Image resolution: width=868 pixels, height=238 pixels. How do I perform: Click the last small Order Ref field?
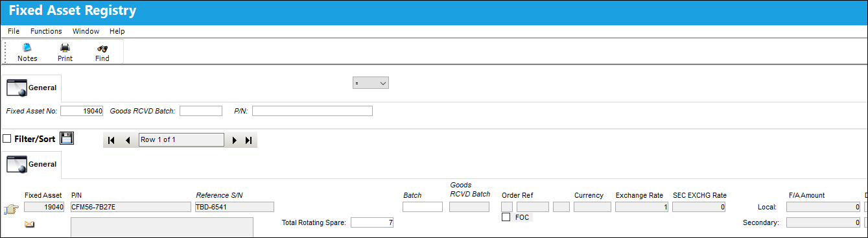[x=561, y=208]
